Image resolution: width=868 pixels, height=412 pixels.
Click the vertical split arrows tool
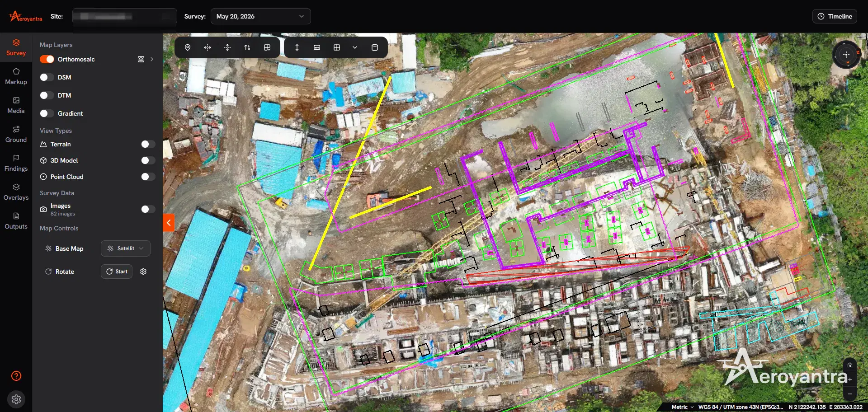227,47
